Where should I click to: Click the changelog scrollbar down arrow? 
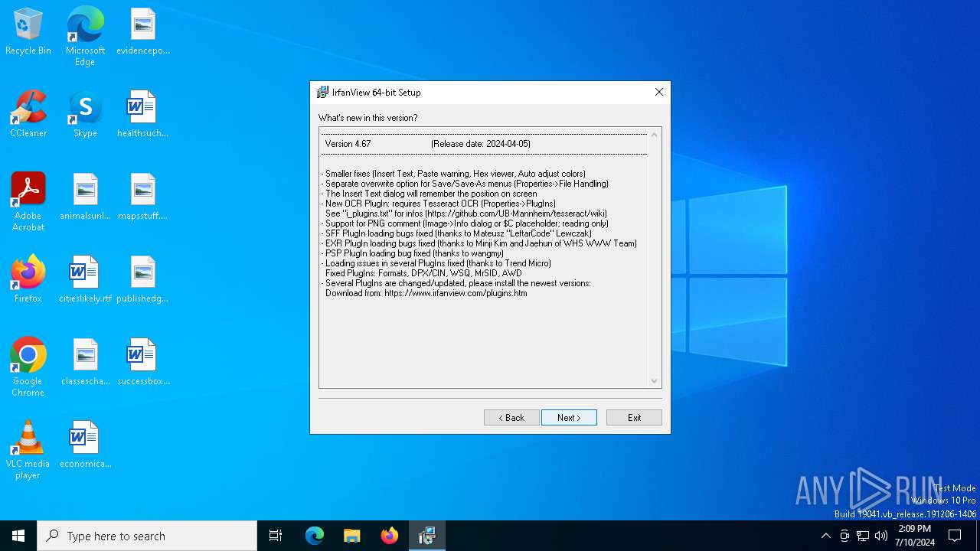point(654,380)
